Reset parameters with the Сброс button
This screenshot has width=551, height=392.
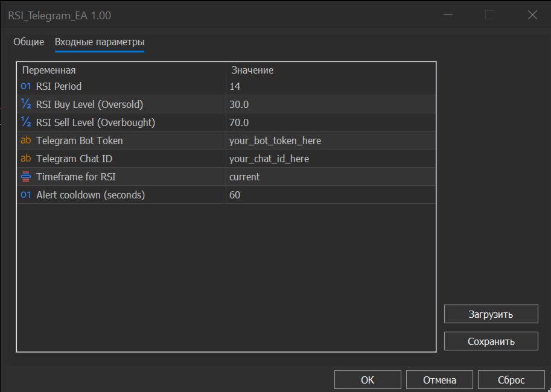tap(511, 380)
